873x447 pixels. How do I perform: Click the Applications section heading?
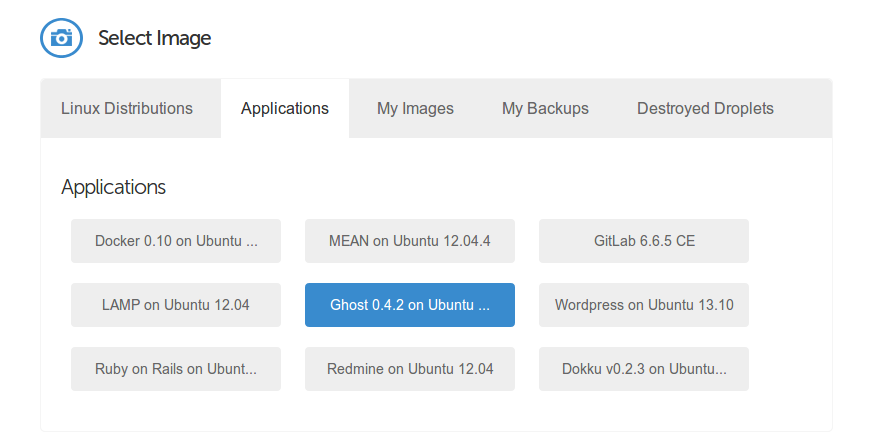pos(114,188)
